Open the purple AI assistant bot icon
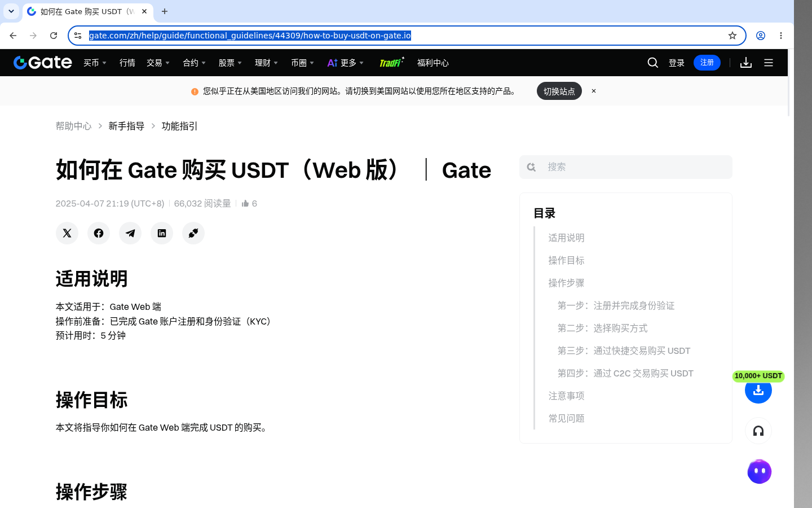 click(759, 471)
